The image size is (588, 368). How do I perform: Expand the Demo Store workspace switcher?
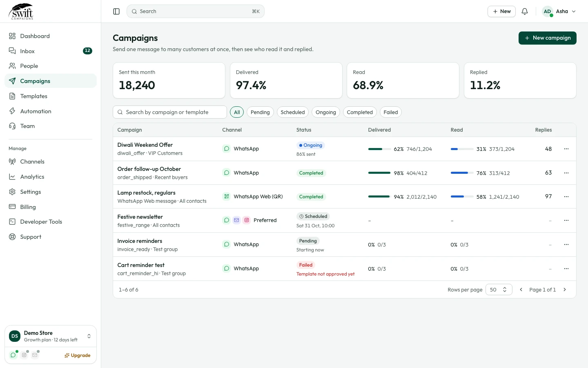click(x=51, y=336)
